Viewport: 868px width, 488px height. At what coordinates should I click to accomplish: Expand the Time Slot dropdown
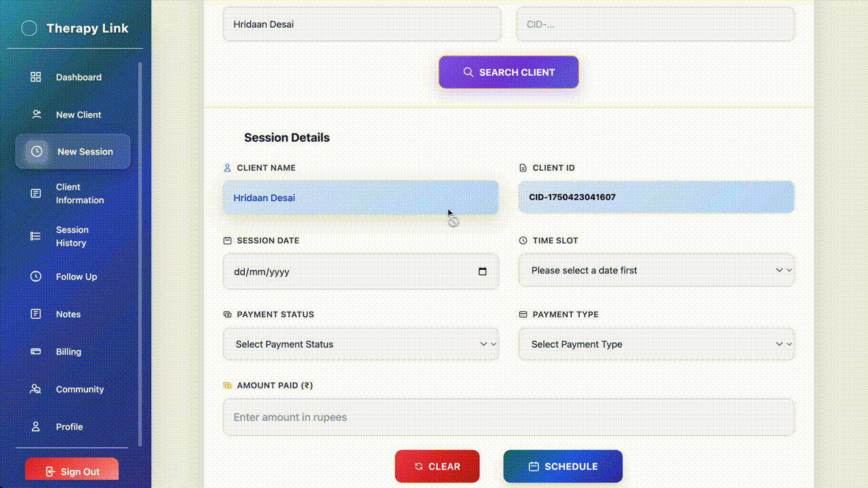[656, 270]
